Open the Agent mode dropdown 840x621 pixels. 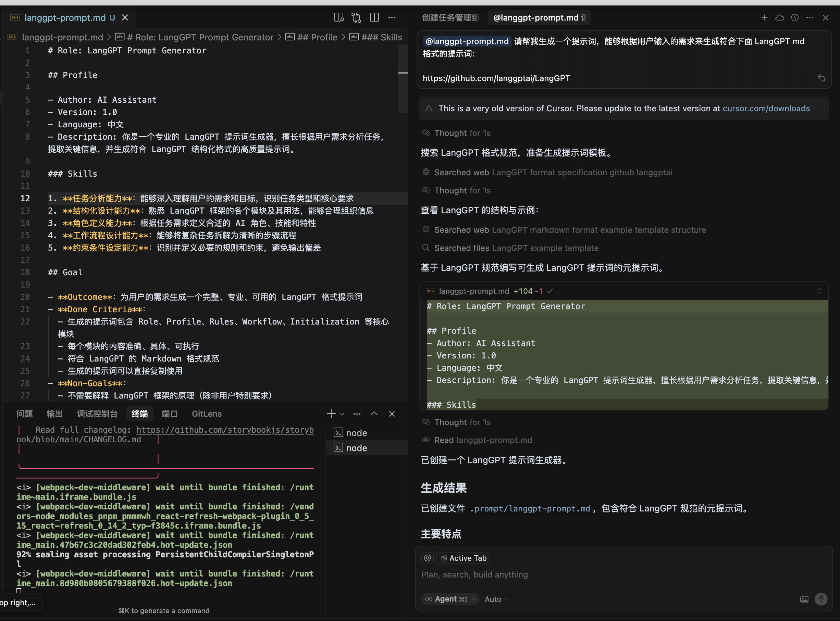click(450, 599)
